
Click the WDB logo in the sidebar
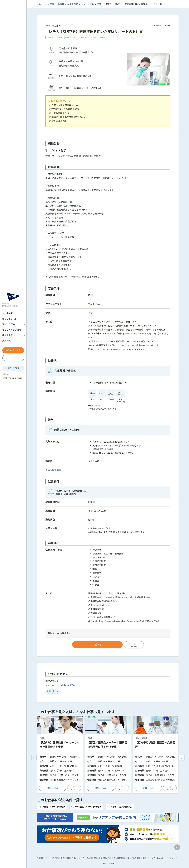(13, 296)
